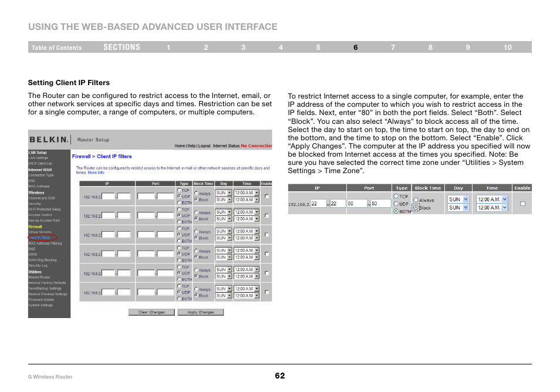560x392 pixels.
Task: Open DHCP Client List in the sidebar
Action: pyautogui.click(x=41, y=164)
